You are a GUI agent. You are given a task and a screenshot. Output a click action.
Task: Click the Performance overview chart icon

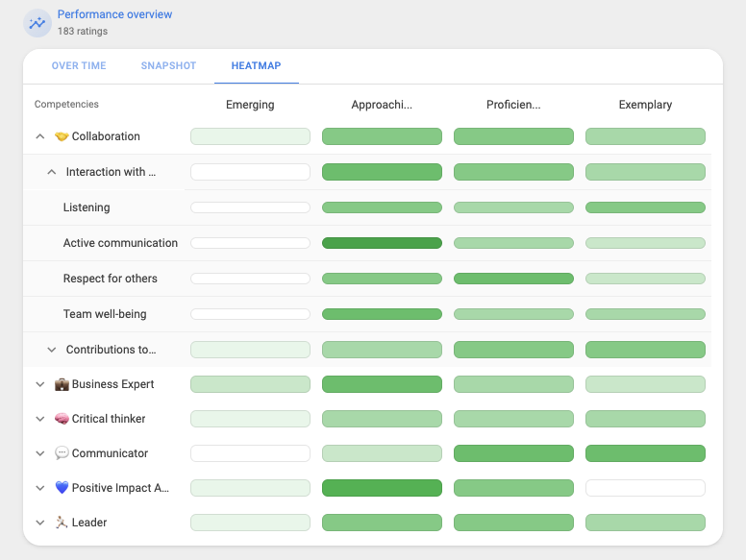37,23
